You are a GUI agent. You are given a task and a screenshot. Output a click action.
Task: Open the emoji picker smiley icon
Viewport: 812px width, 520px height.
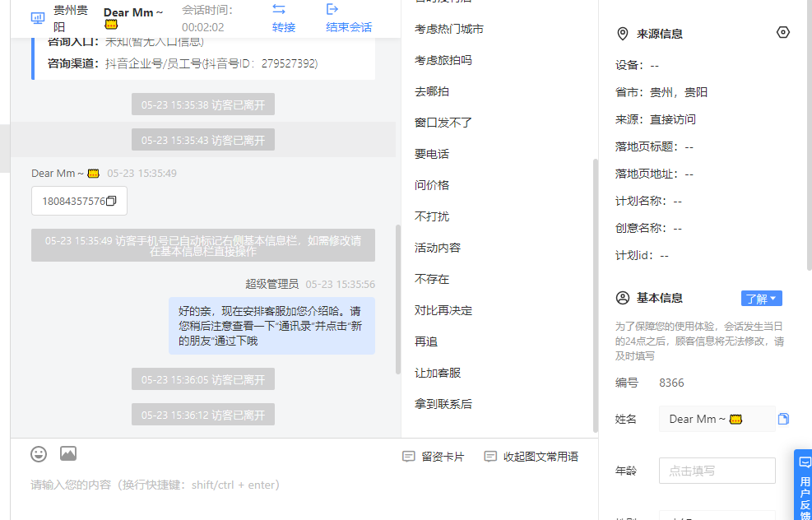click(x=39, y=454)
